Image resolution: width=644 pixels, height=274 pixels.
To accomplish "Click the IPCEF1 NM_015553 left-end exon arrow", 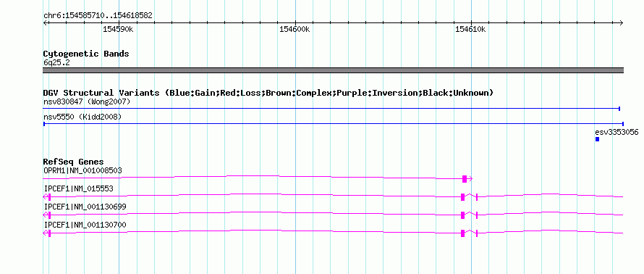I will 47,197.
